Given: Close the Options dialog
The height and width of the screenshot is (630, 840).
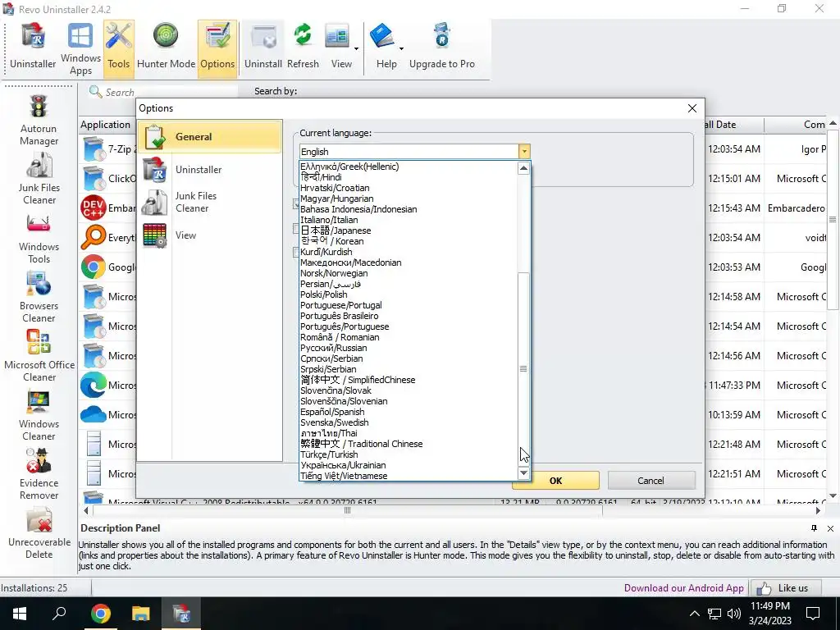Looking at the screenshot, I should [x=692, y=108].
